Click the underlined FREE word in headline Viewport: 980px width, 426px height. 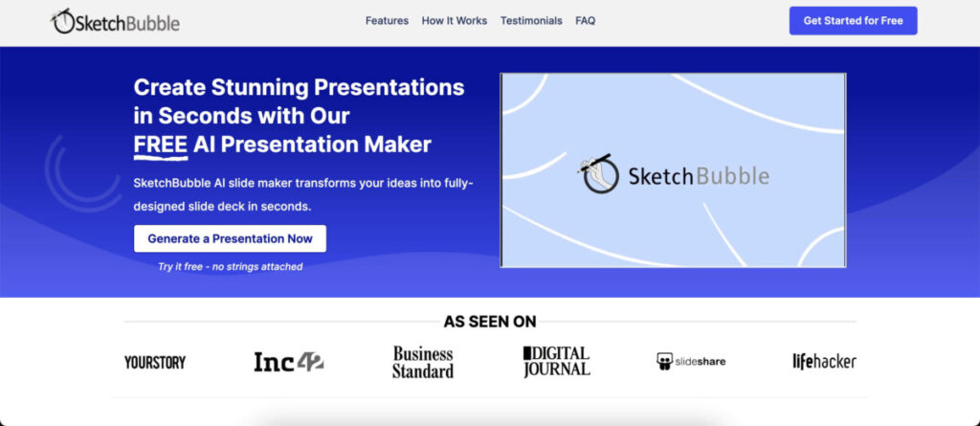pyautogui.click(x=161, y=146)
